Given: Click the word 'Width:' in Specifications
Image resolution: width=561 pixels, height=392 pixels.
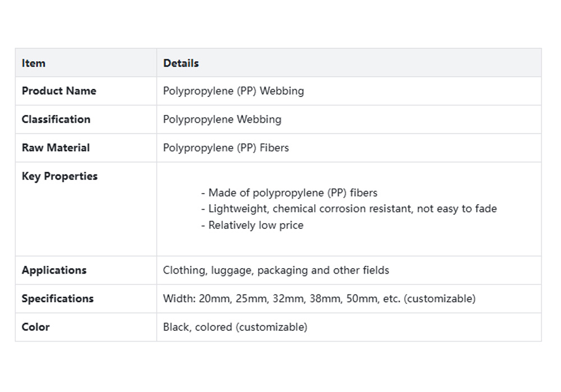Looking at the screenshot, I should 179,299.
